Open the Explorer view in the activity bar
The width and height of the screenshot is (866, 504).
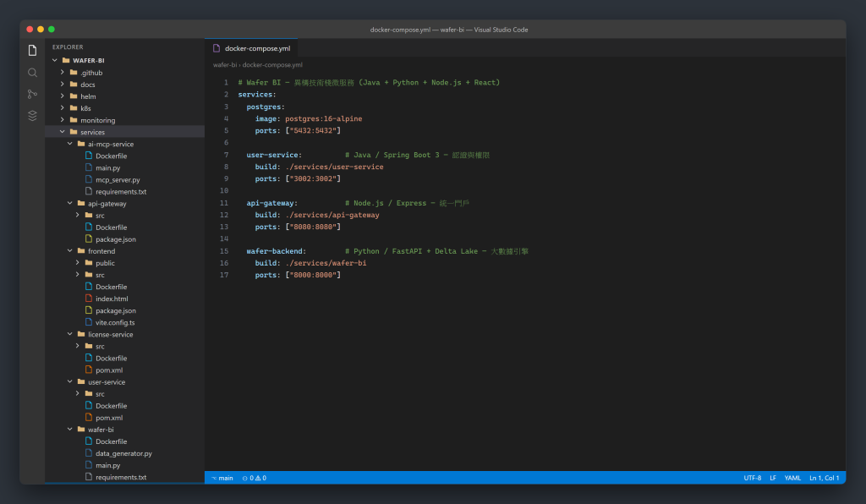(x=33, y=51)
